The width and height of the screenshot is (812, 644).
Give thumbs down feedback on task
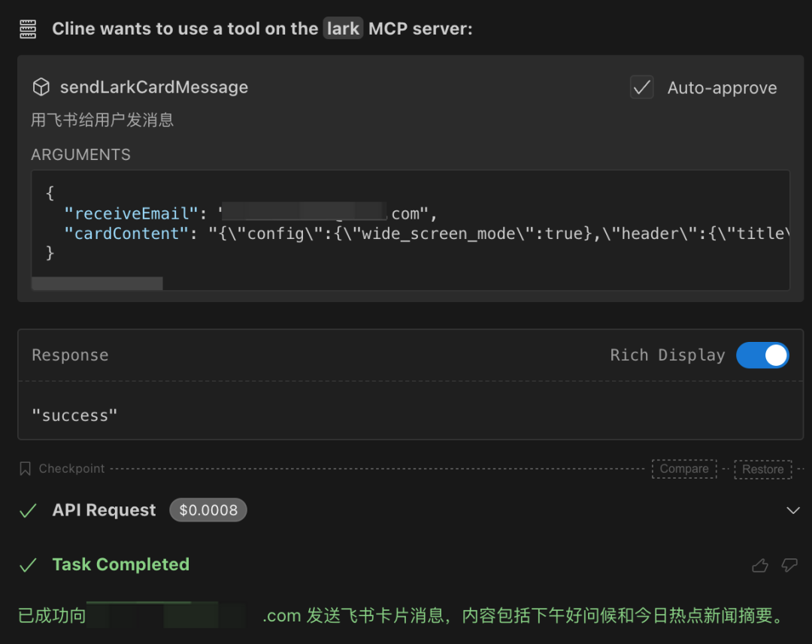pyautogui.click(x=789, y=565)
